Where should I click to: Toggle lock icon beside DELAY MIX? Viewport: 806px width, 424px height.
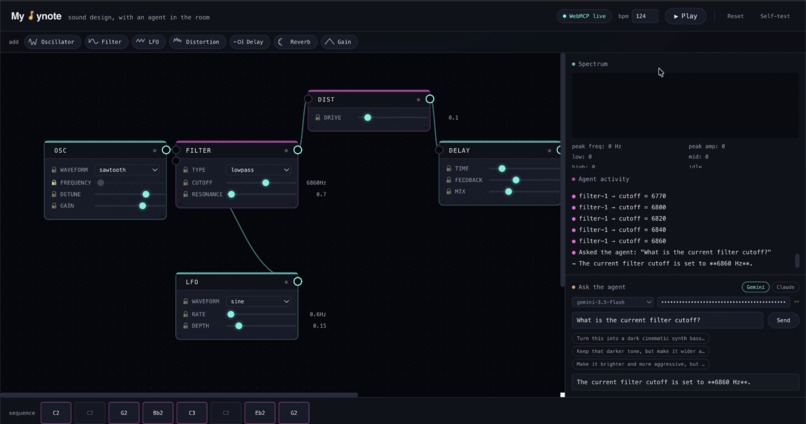click(449, 191)
